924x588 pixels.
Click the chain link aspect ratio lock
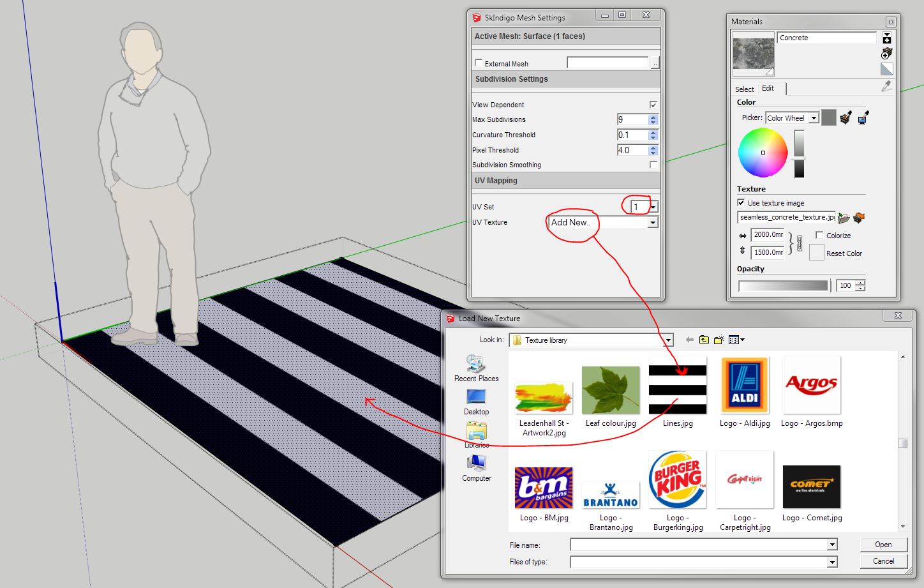pyautogui.click(x=800, y=243)
